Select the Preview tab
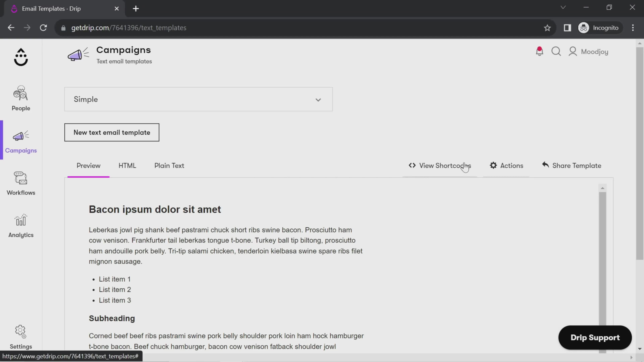Image resolution: width=644 pixels, height=362 pixels. [x=88, y=165]
